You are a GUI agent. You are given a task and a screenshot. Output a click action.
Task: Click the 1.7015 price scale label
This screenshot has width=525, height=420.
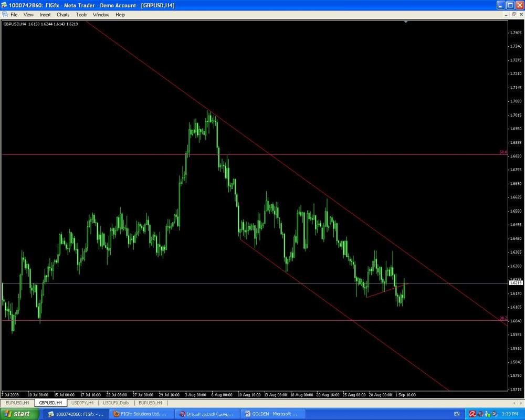(516, 115)
